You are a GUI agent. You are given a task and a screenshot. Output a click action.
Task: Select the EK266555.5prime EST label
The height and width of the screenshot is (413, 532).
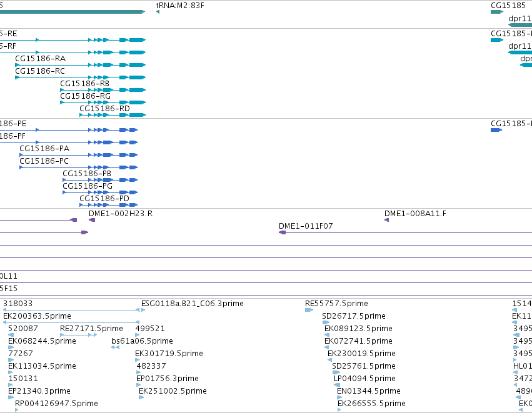click(371, 404)
